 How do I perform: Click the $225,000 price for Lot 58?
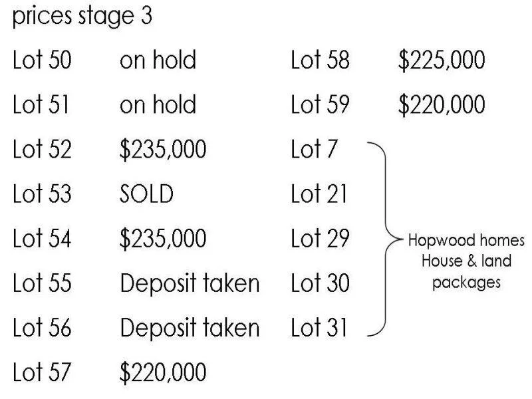pos(442,61)
